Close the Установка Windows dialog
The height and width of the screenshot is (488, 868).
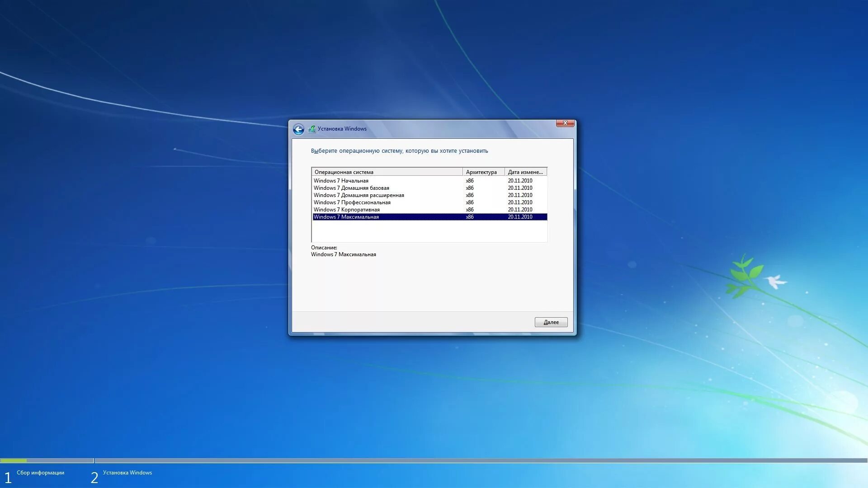565,123
